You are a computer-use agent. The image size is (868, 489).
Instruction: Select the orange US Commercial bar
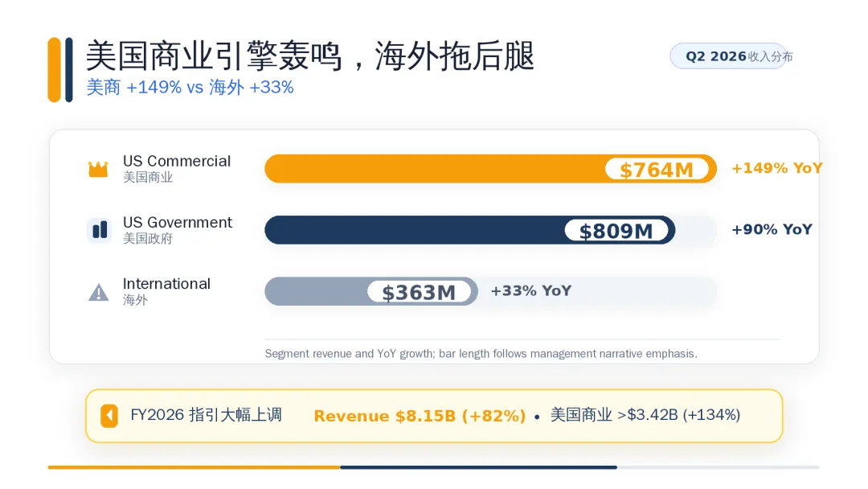pos(490,169)
